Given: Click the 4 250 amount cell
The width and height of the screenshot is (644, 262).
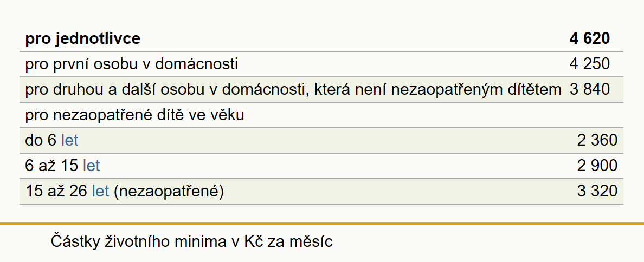Looking at the screenshot, I should (589, 64).
